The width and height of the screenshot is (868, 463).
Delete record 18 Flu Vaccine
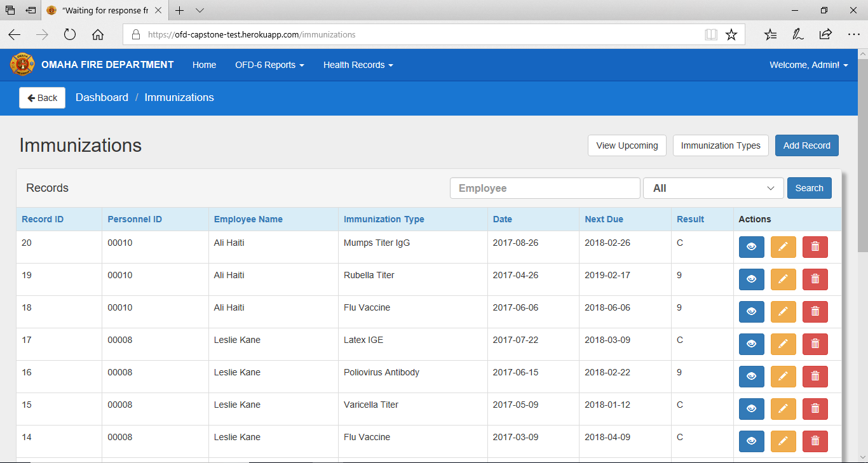click(x=815, y=312)
